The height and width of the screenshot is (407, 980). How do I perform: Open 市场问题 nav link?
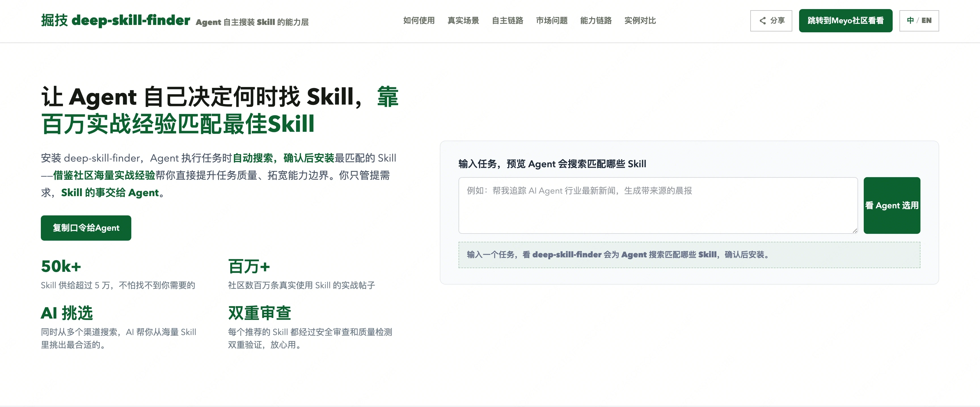(x=552, y=20)
